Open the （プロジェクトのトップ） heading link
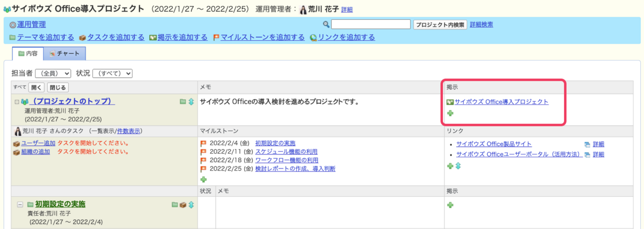644x229 pixels. coord(72,101)
